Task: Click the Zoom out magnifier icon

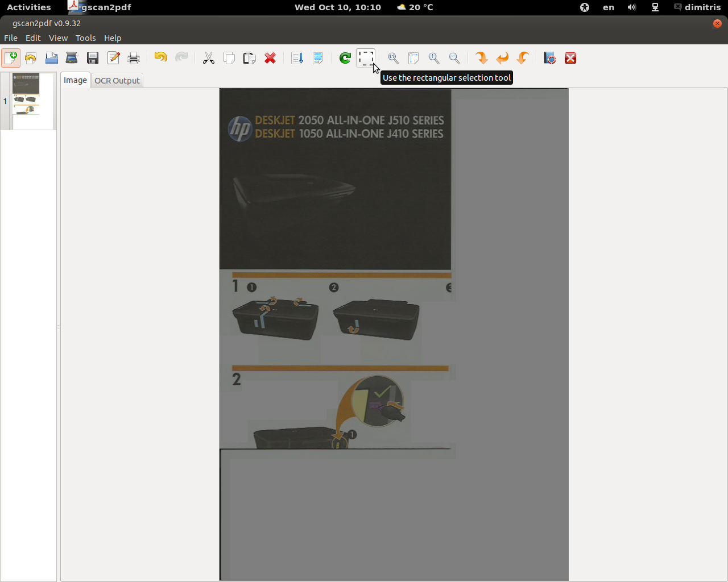Action: (454, 58)
